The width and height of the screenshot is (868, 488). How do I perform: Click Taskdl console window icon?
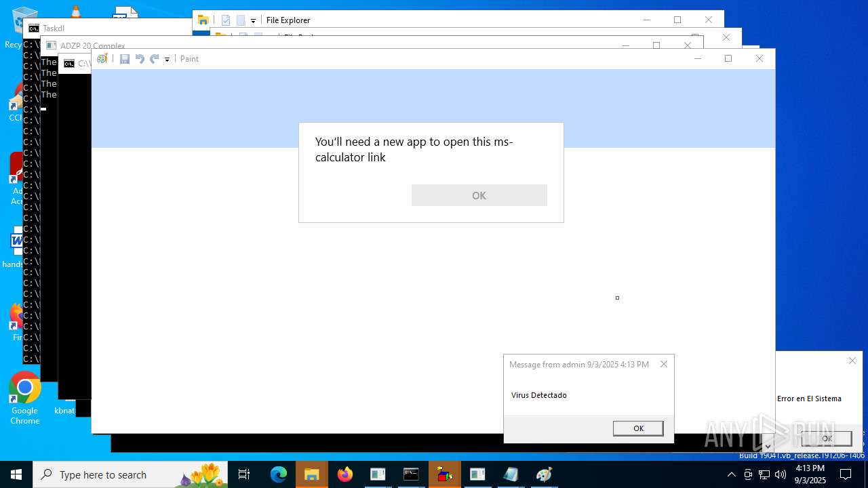click(33, 28)
